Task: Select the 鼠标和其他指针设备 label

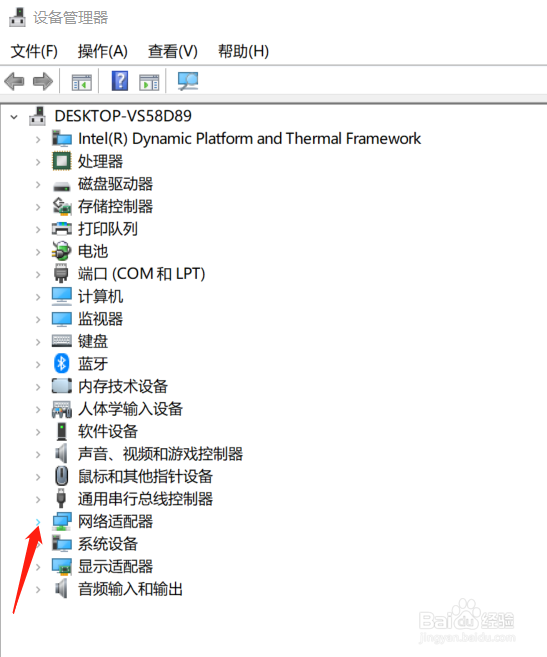Action: coord(145,476)
